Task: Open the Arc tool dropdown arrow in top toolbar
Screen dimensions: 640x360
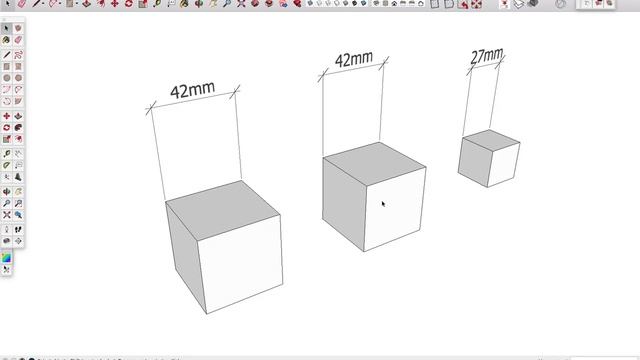Action: pyautogui.click(x=60, y=4)
